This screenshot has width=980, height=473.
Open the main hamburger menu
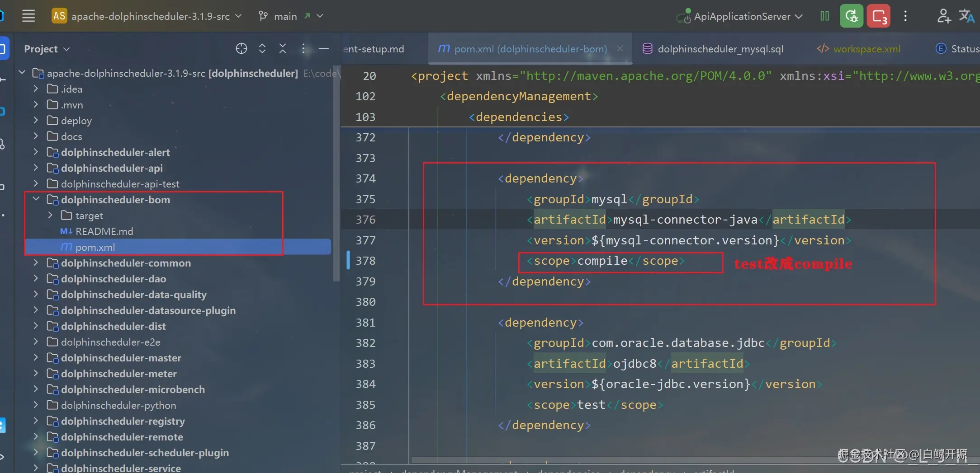(x=28, y=16)
